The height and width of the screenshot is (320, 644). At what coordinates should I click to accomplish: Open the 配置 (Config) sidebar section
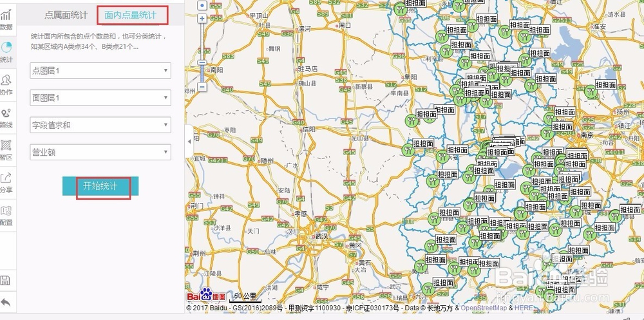point(6,215)
